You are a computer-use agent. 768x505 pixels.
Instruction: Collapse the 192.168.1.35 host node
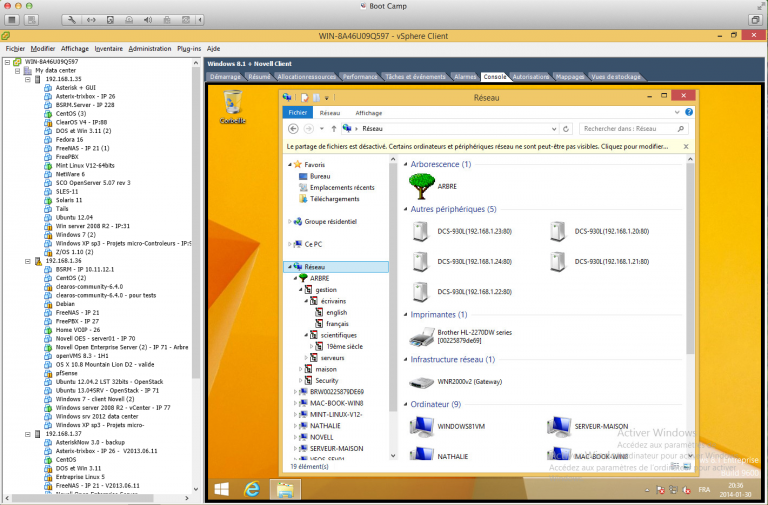coord(28,79)
